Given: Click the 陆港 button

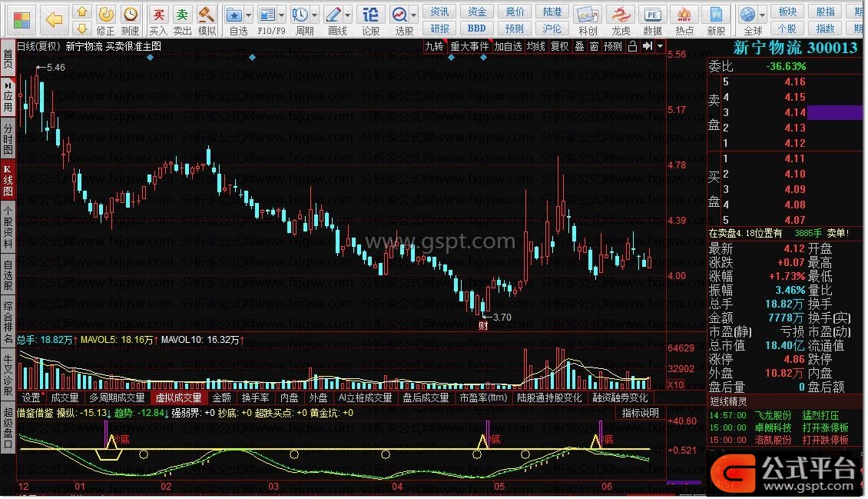Looking at the screenshot, I should pyautogui.click(x=552, y=12).
